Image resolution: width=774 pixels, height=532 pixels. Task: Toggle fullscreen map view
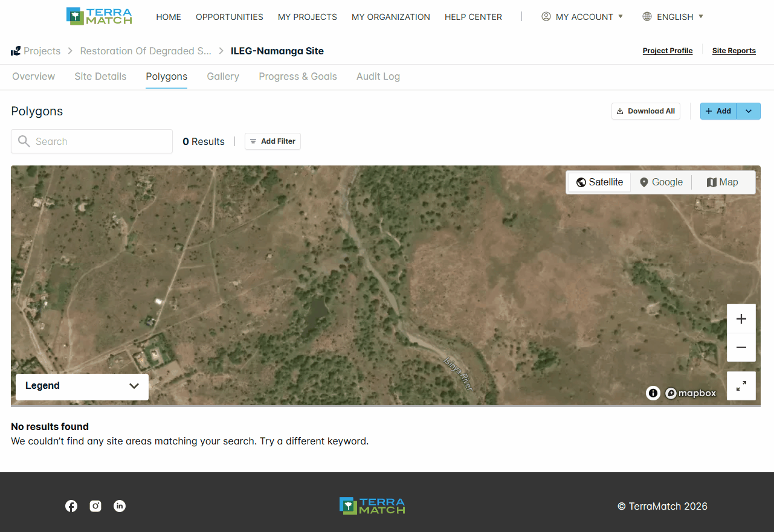741,386
